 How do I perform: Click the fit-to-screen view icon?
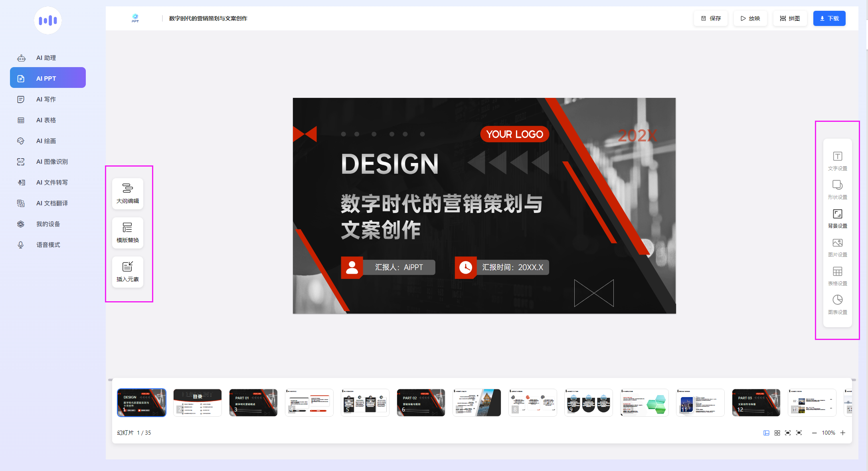(788, 433)
